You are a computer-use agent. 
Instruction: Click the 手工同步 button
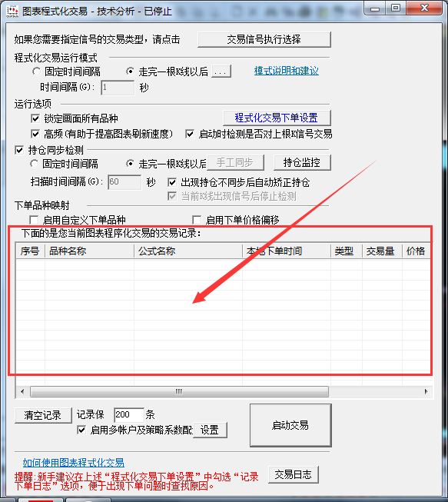235,163
